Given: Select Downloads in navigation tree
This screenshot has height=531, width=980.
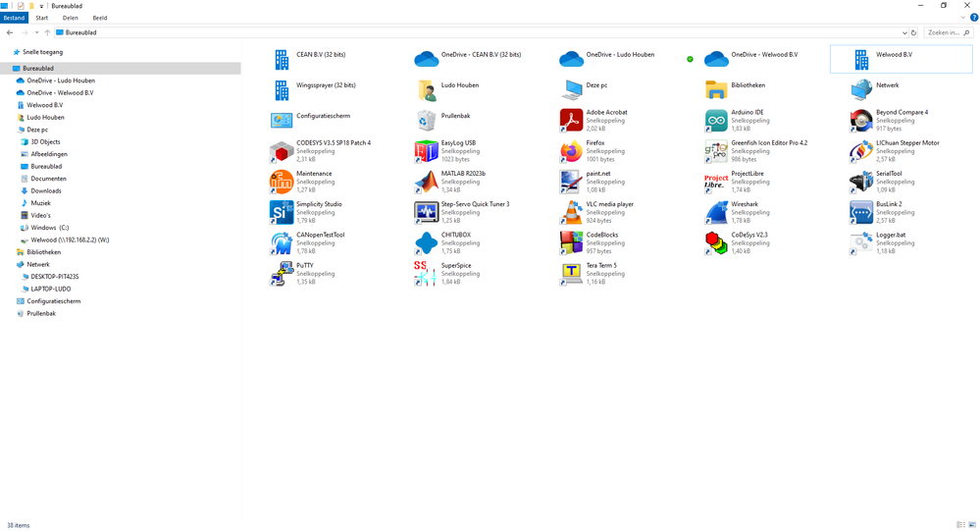Looking at the screenshot, I should (x=46, y=191).
